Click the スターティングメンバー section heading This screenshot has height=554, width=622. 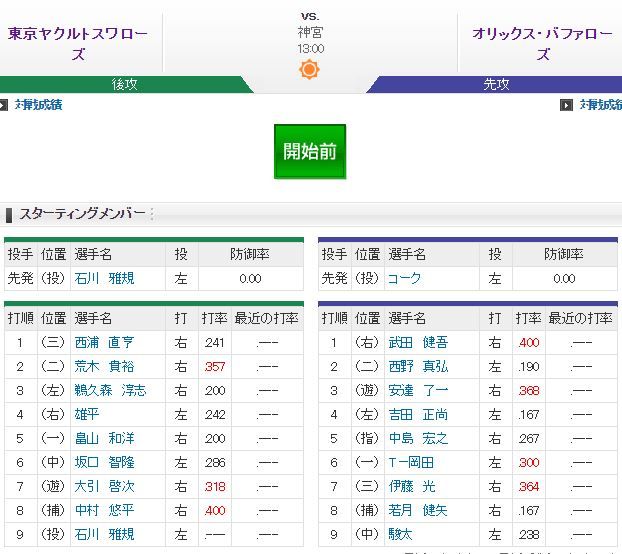[82, 214]
